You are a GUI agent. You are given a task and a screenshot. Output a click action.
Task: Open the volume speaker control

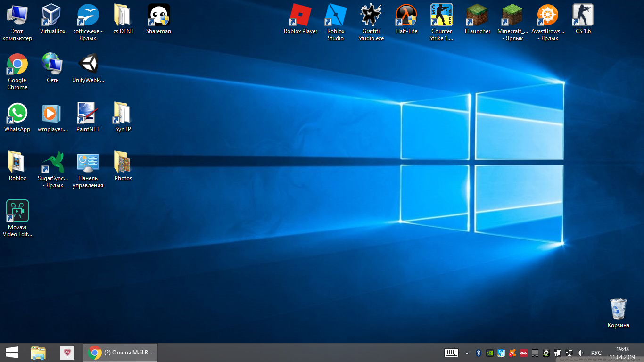click(x=580, y=353)
